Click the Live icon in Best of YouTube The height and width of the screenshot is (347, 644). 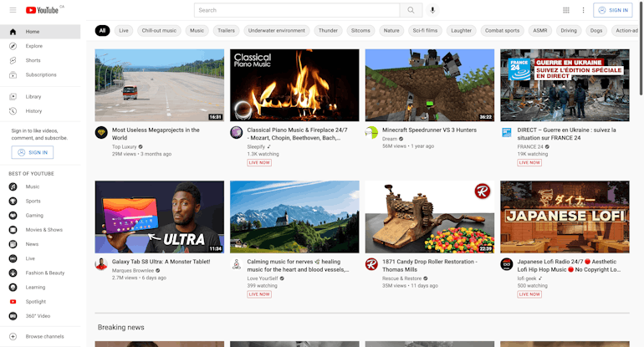point(13,258)
